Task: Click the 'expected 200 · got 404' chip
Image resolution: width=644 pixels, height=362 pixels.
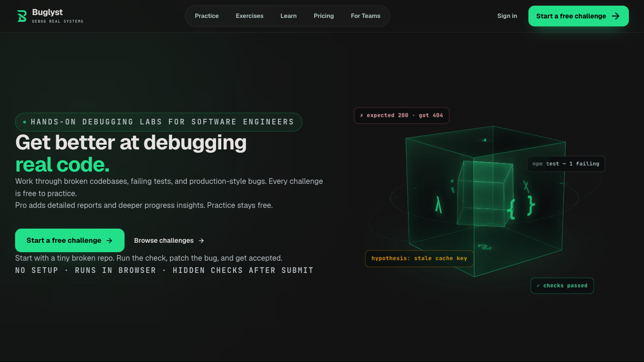Action: pos(401,115)
